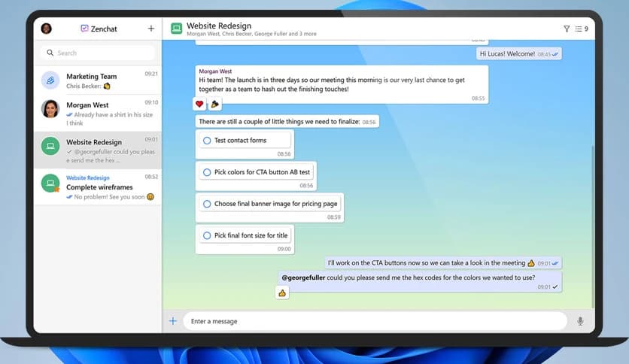The image size is (629, 364).
Task: Click the Website Redesign chat title header
Action: tap(219, 26)
